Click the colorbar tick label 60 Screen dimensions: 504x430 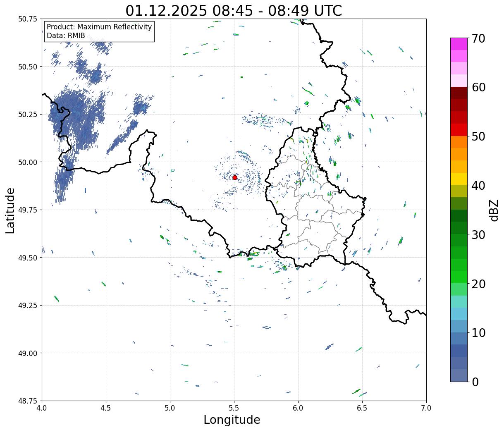click(x=478, y=87)
